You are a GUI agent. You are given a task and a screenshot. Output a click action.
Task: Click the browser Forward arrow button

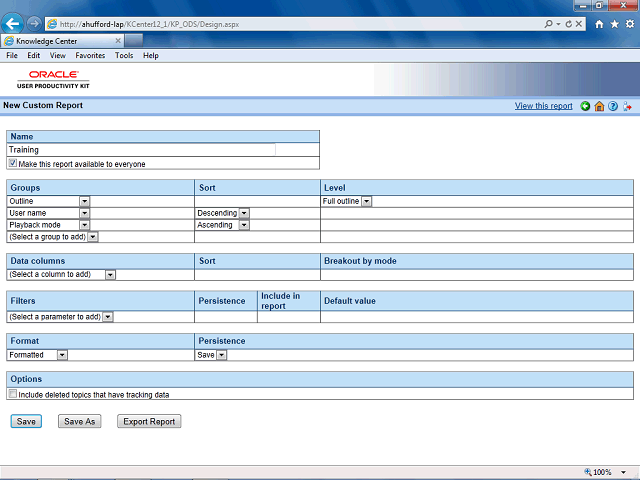coord(34,24)
